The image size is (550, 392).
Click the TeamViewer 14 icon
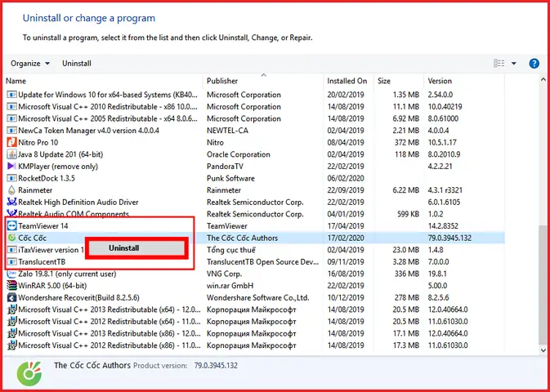coord(12,226)
